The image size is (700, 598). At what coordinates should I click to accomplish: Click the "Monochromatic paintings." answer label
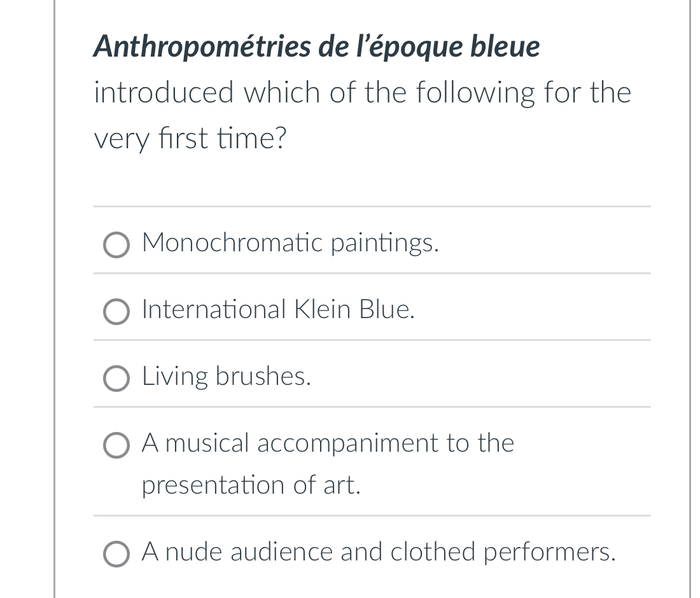click(290, 242)
